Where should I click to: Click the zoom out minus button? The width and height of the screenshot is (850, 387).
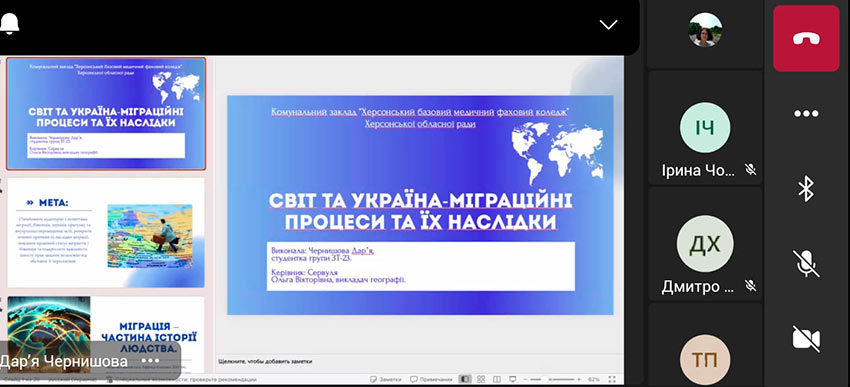[526, 379]
